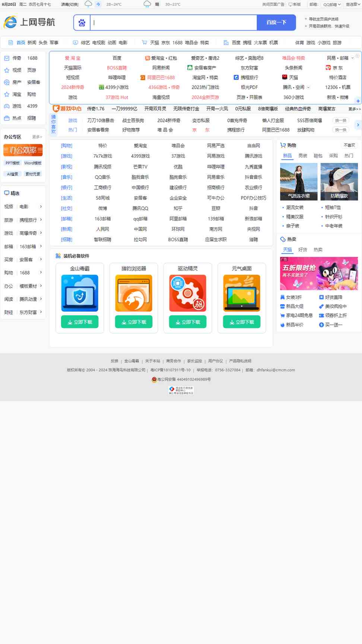Open the 气质连衣裙 product thumbnail
The width and height of the screenshot is (362, 644).
299,181
